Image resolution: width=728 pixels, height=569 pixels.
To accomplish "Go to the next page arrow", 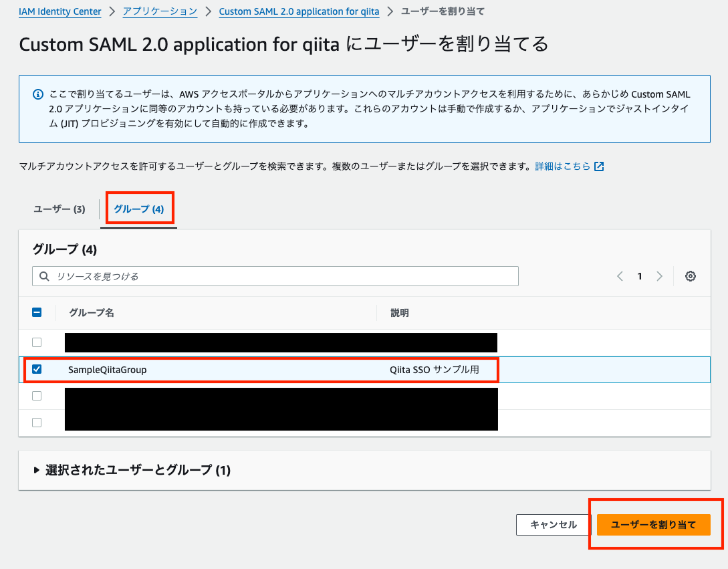I will point(659,276).
